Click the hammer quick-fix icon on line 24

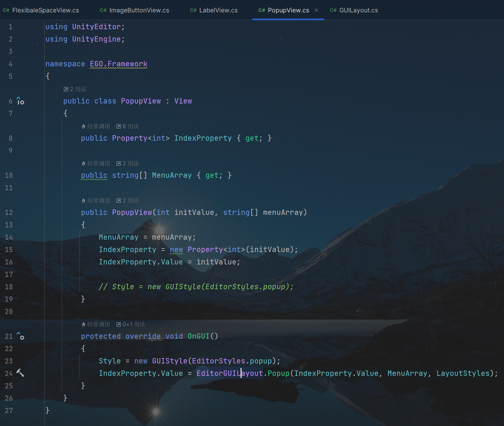(x=20, y=373)
